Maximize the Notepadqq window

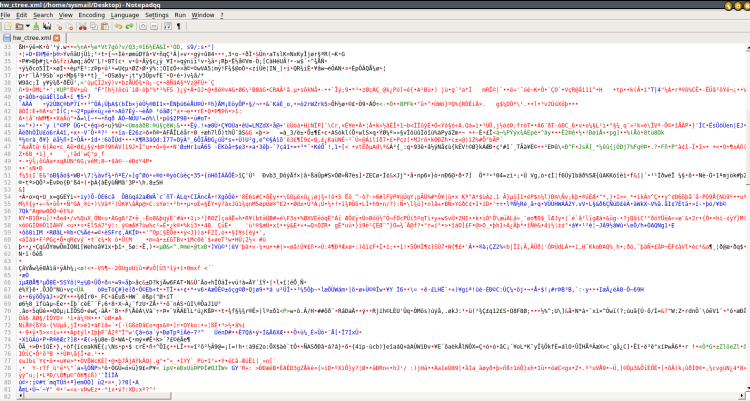click(737, 5)
